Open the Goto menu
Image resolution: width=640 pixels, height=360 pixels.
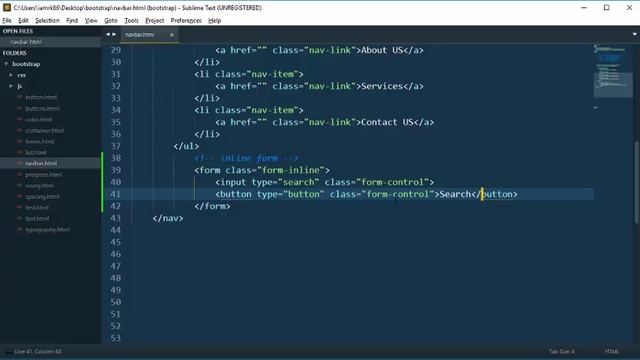coord(111,20)
